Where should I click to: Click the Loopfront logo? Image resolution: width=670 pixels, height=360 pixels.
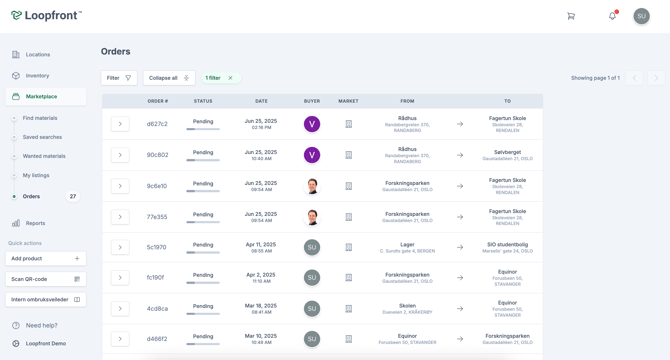click(x=46, y=15)
